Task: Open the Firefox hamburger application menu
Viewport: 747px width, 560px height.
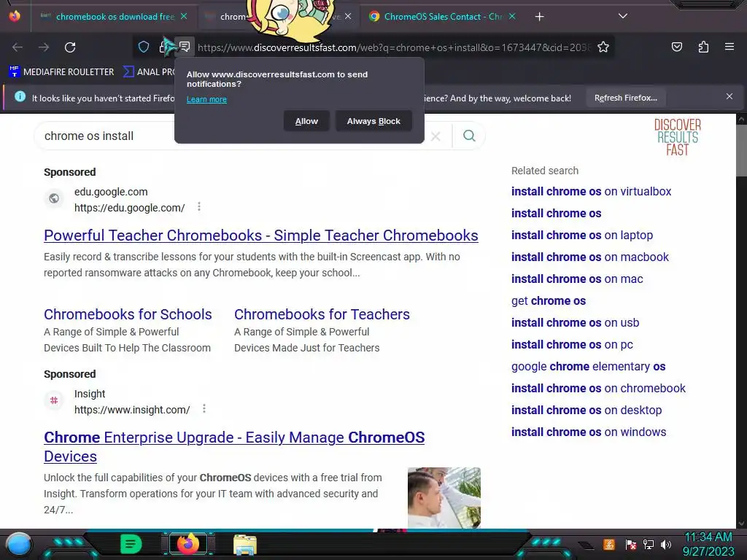Action: (x=729, y=47)
